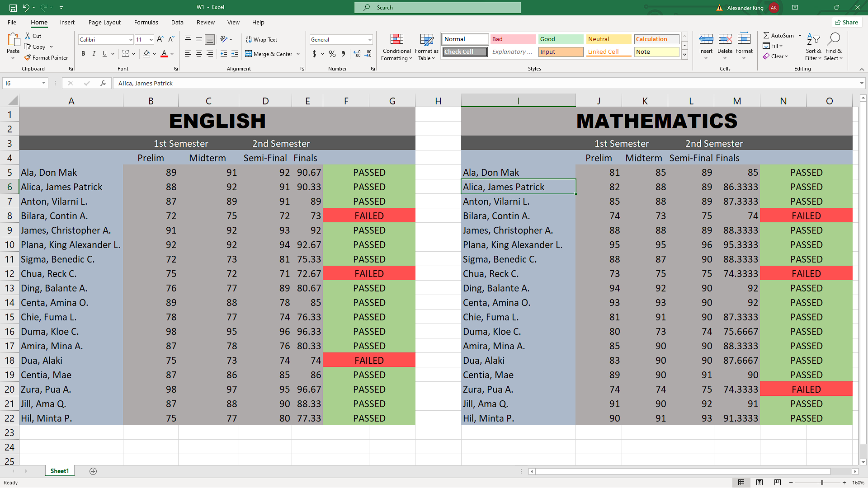Apply the Good cell style
Screen dimensions: 868x488
point(561,39)
